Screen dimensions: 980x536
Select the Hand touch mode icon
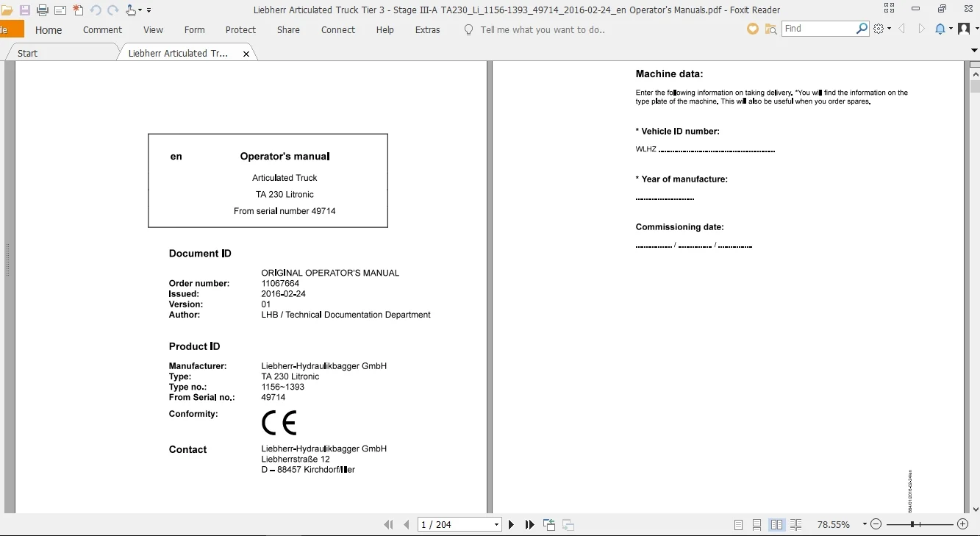(x=131, y=10)
